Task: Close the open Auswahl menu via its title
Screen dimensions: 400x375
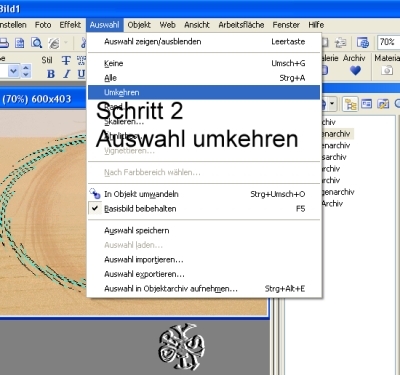Action: [x=104, y=25]
